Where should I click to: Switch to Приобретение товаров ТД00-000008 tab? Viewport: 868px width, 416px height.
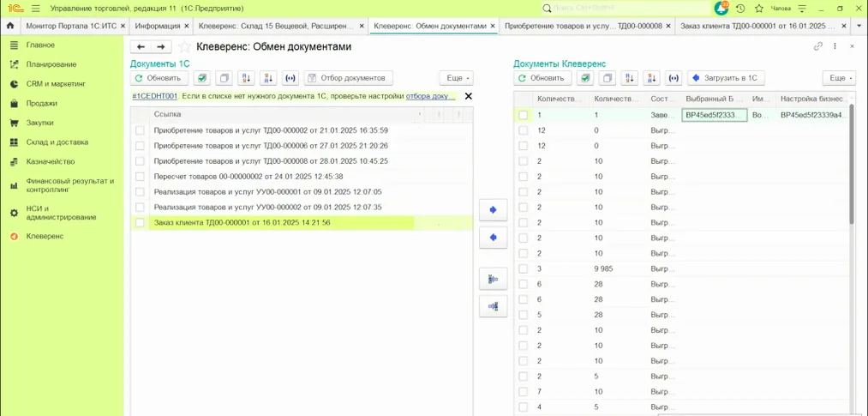tap(584, 26)
